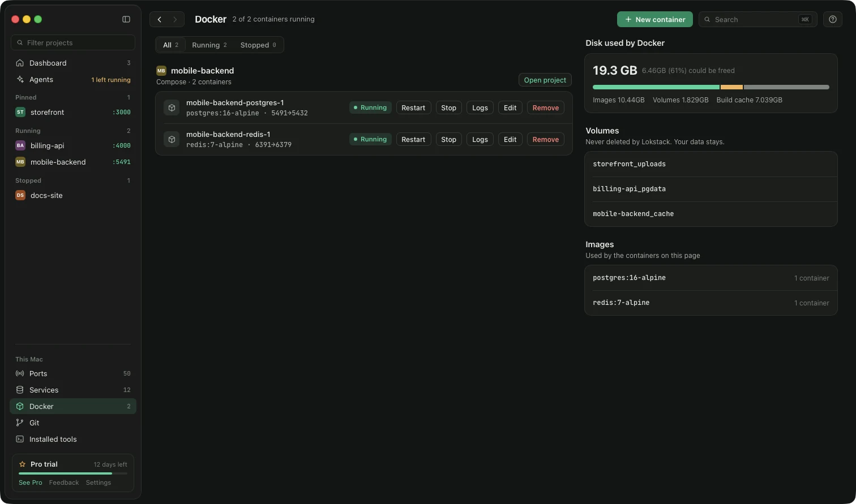The image size is (856, 504).
Task: Select the billing-api_pgdata volume
Action: point(711,189)
